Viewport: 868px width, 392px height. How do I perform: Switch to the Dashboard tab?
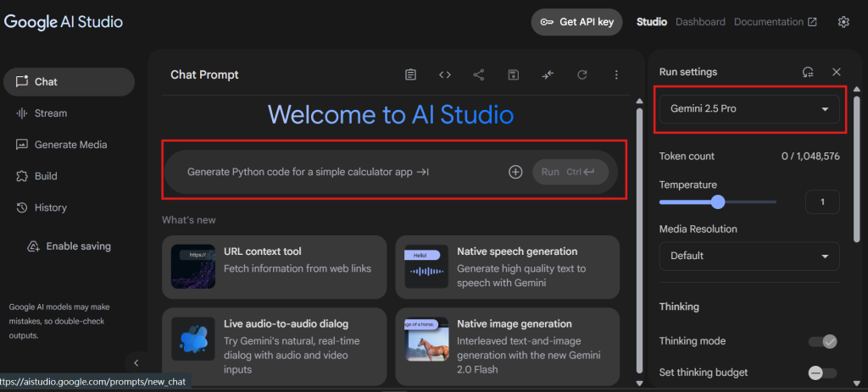click(700, 22)
